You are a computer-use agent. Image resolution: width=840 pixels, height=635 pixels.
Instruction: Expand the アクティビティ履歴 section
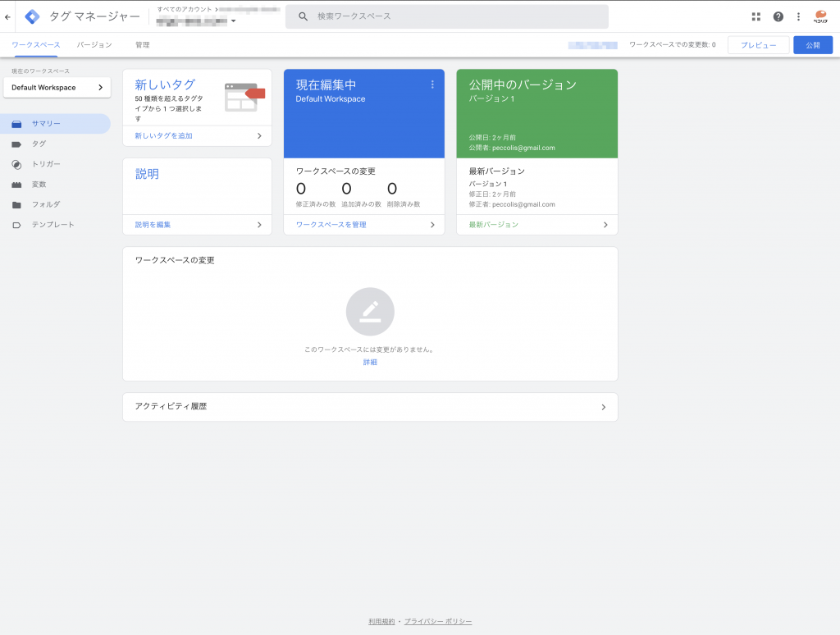coord(370,407)
